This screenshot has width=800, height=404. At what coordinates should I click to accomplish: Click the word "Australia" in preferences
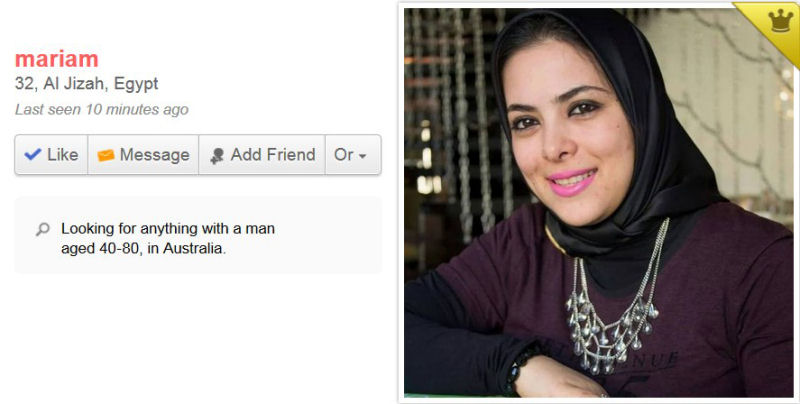[x=194, y=248]
